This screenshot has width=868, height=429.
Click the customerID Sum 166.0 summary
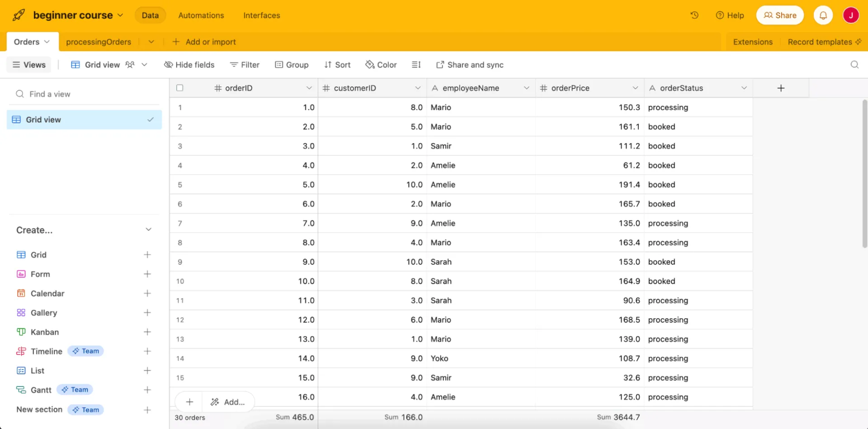click(x=403, y=417)
